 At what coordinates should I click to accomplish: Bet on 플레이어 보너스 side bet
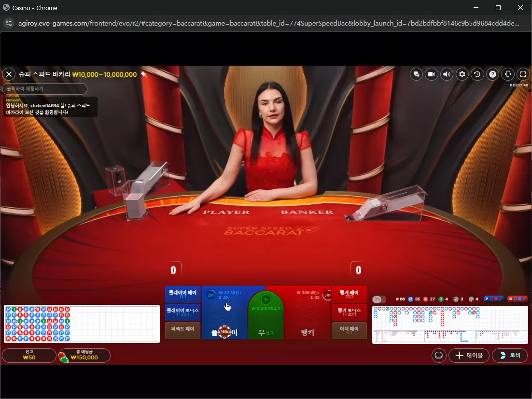tap(182, 312)
